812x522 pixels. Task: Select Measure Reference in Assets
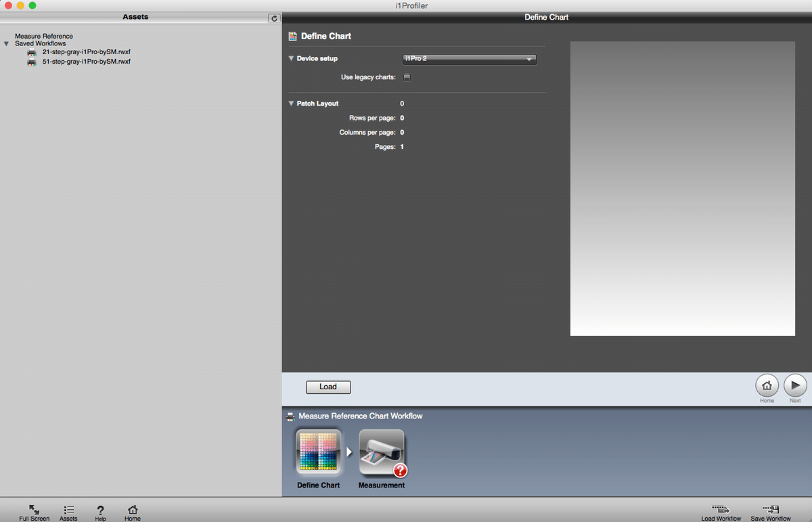44,37
